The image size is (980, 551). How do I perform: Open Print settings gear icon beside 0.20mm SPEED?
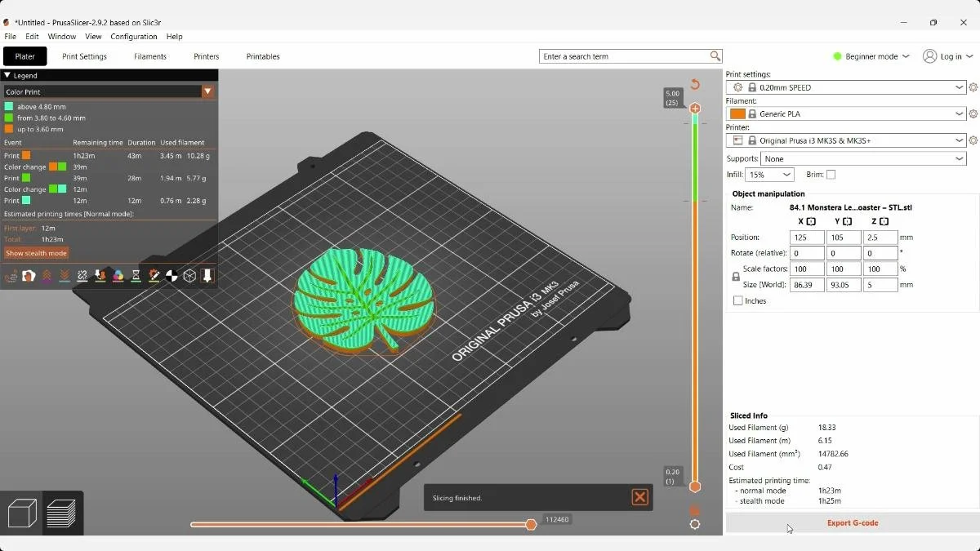pyautogui.click(x=973, y=87)
